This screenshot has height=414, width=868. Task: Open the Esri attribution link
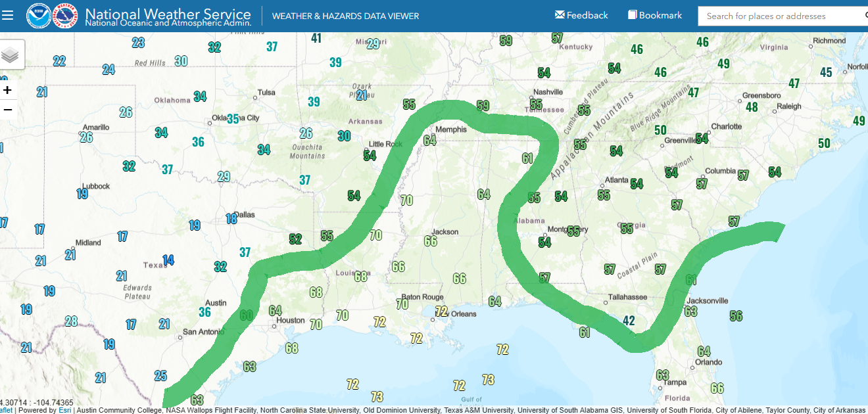point(64,410)
